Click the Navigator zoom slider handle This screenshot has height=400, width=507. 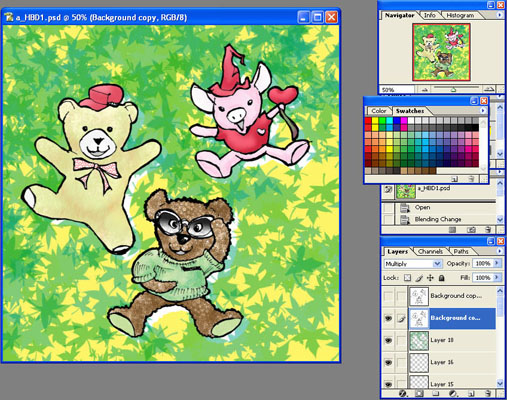(453, 90)
